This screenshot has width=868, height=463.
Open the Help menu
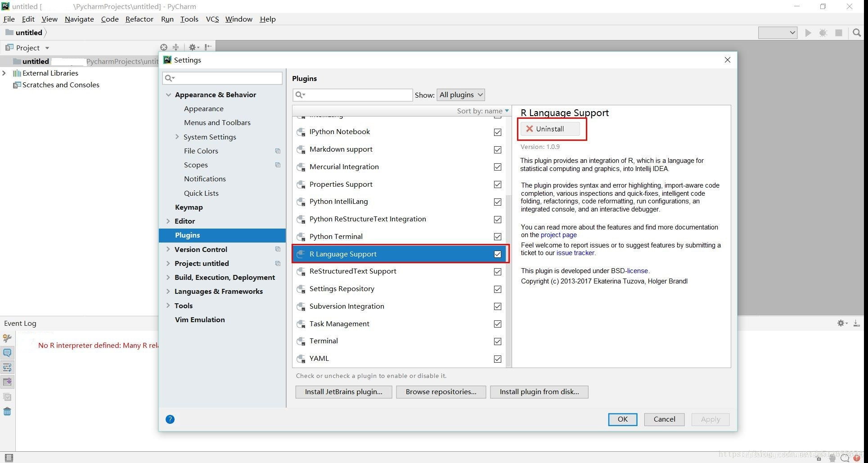[x=268, y=19]
